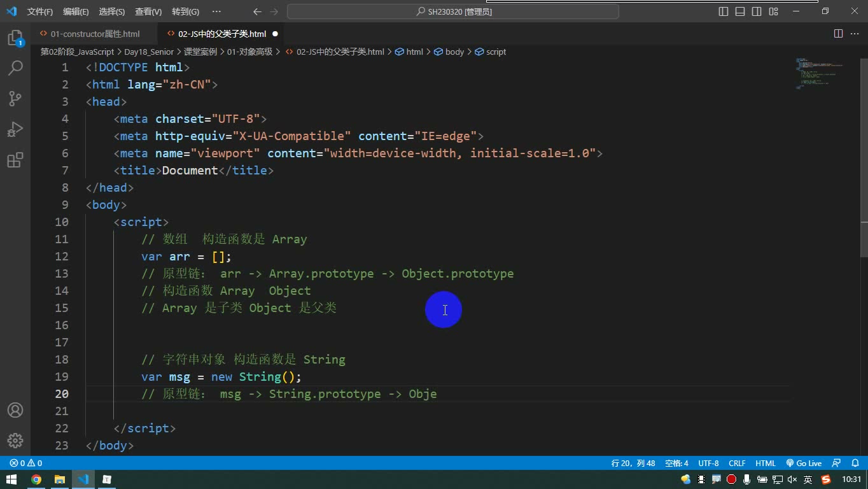The width and height of the screenshot is (868, 489).
Task: Expand the Day18_Senior breadcrumb
Action: click(149, 52)
